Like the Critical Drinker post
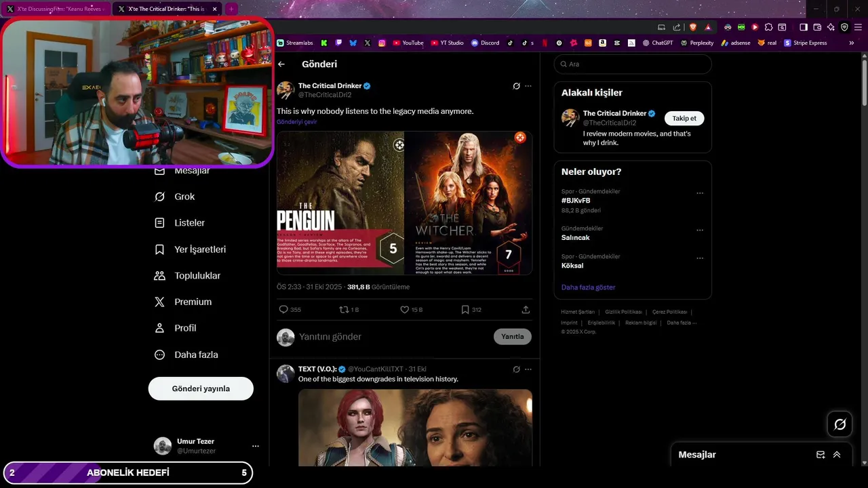Screen dimensions: 868x488 point(411,310)
